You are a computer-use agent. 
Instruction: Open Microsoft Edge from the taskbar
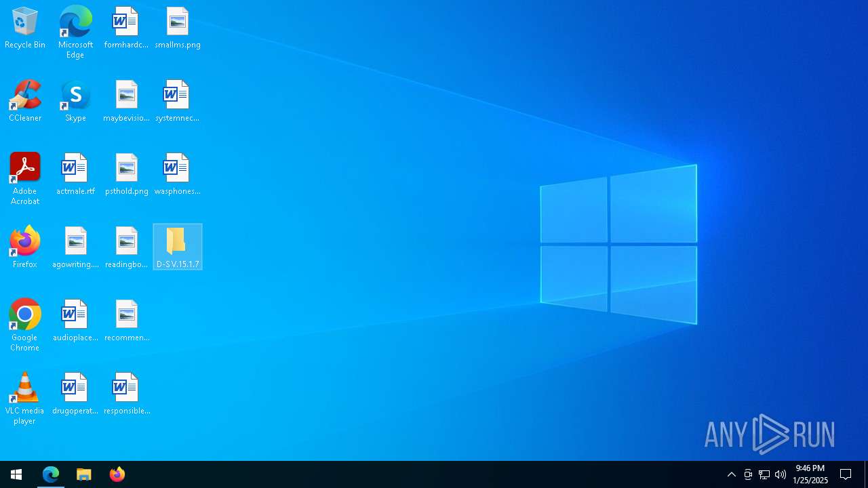click(x=51, y=474)
